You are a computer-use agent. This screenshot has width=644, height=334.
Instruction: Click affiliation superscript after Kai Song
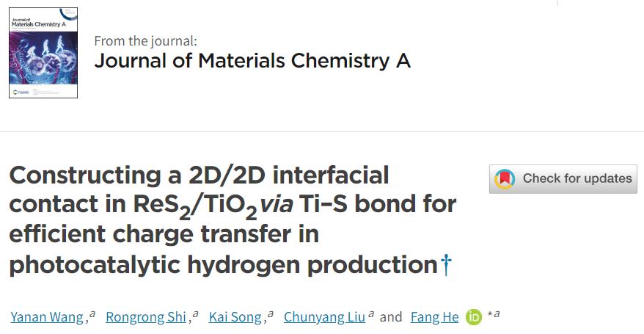271,314
